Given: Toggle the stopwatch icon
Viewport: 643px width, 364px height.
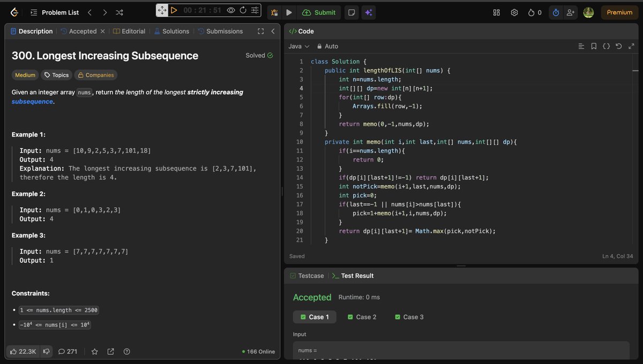Looking at the screenshot, I should pos(556,12).
